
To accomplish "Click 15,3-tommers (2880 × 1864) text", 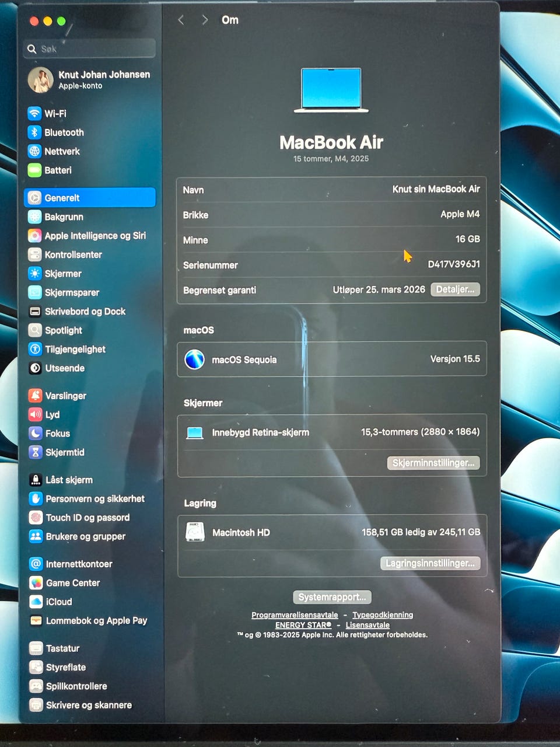I will 420,432.
